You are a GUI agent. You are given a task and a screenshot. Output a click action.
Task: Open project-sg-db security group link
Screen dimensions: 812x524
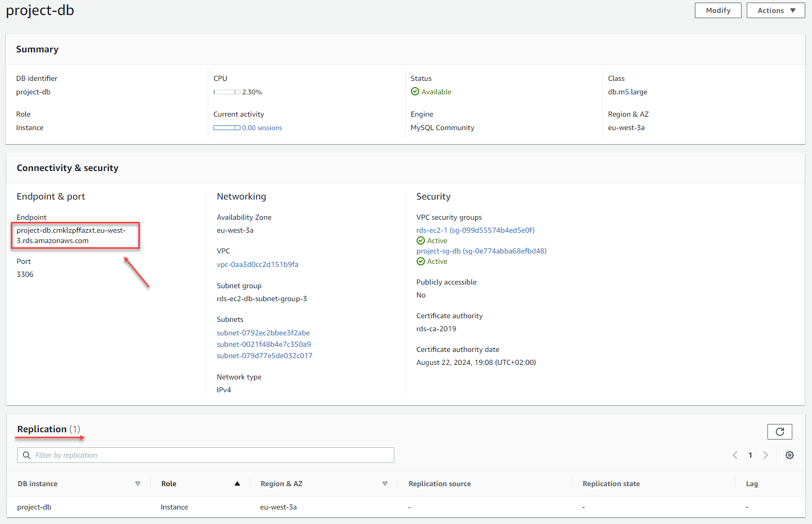click(x=481, y=251)
